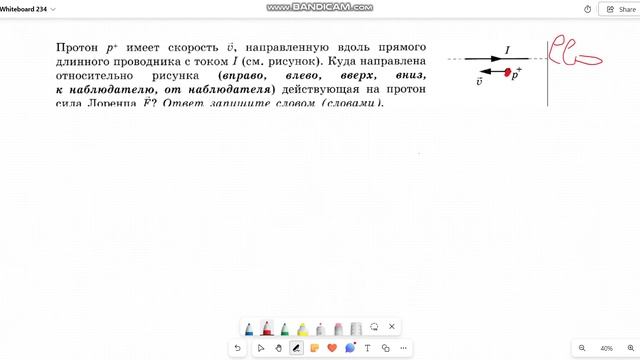Zoom out of the whiteboard
This screenshot has height=360, width=640.
pyautogui.click(x=582, y=348)
